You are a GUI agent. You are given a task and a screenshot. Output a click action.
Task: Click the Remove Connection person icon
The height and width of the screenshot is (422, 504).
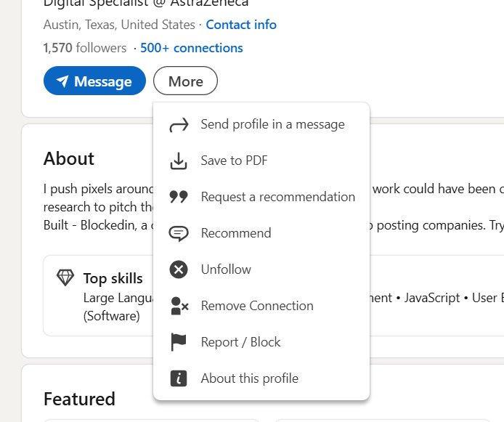(x=179, y=306)
